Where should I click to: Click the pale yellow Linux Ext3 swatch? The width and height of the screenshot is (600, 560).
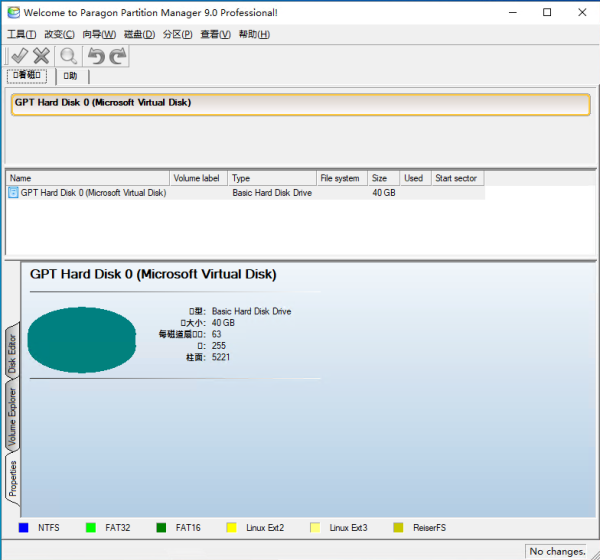coord(315,527)
